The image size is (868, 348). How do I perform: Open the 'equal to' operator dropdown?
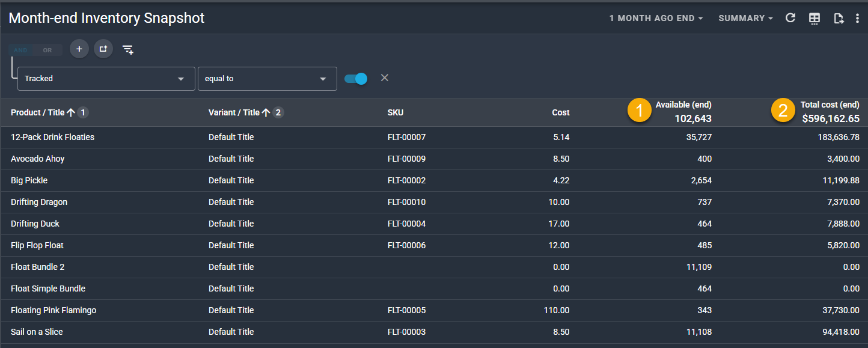coord(267,79)
